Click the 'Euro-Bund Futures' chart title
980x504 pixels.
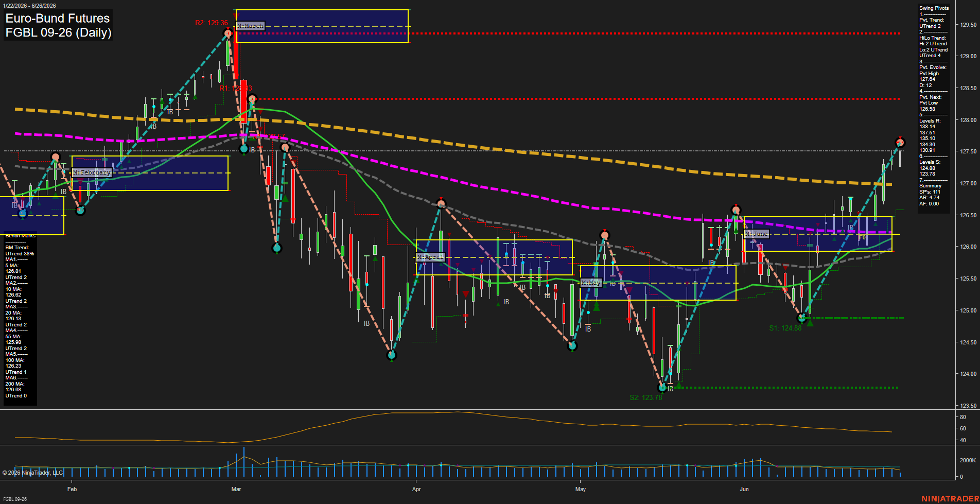pyautogui.click(x=58, y=19)
